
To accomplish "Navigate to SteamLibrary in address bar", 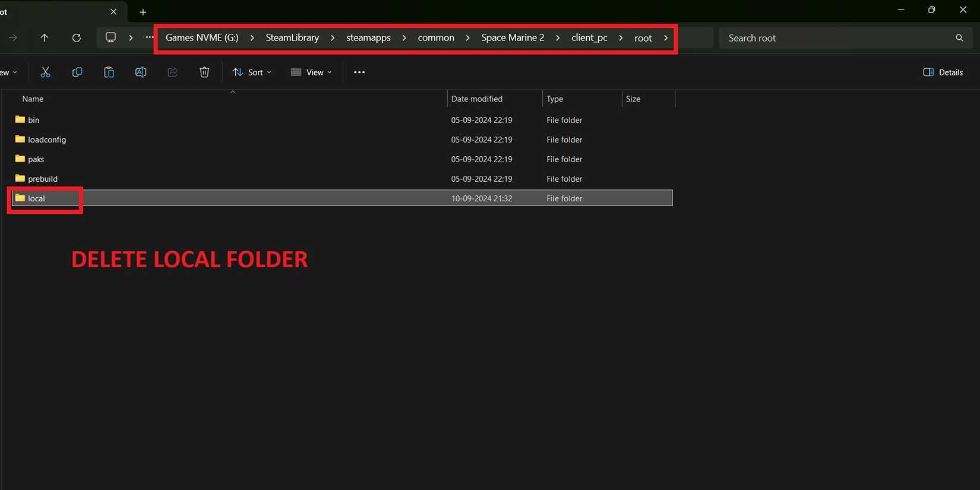I will click(x=292, y=37).
